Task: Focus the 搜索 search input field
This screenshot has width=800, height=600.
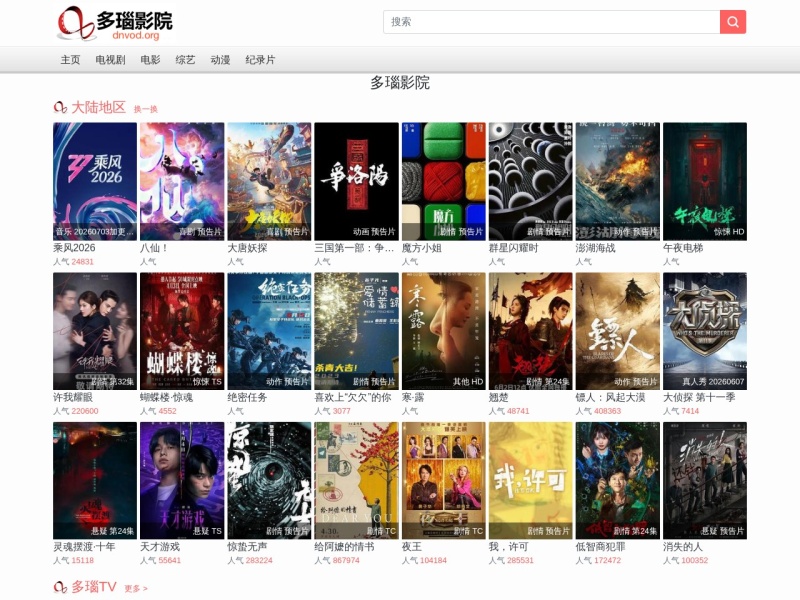Action: point(552,21)
